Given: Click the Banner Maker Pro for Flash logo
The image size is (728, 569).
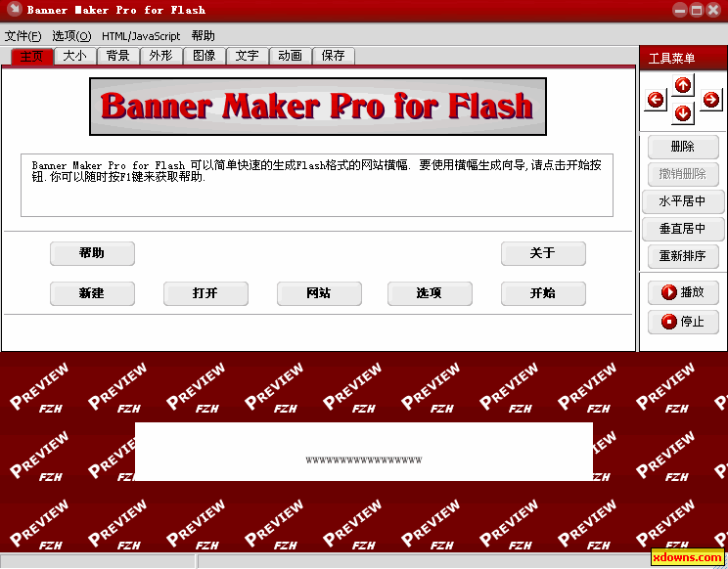Looking at the screenshot, I should click(318, 107).
